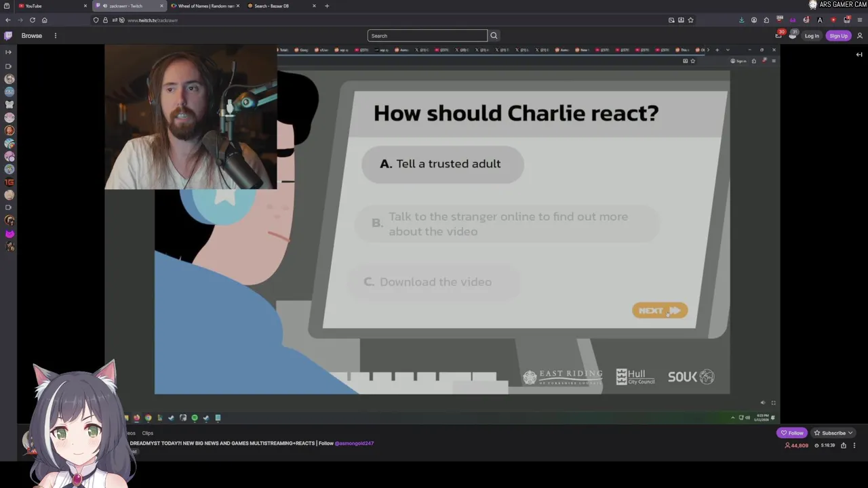The image size is (868, 488).
Task: Click the Firefox View icon at top-left
Action: click(7, 6)
